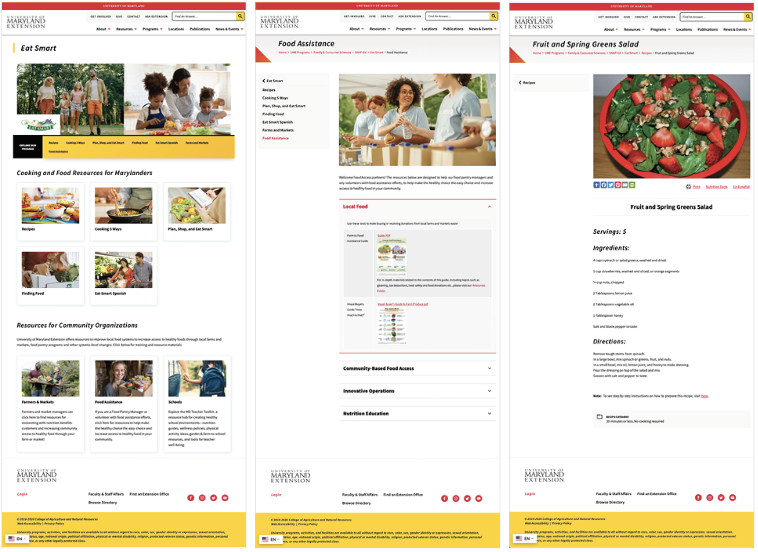This screenshot has width=758, height=552.
Task: Click the search field on the Salad recipe page
Action: (712, 17)
